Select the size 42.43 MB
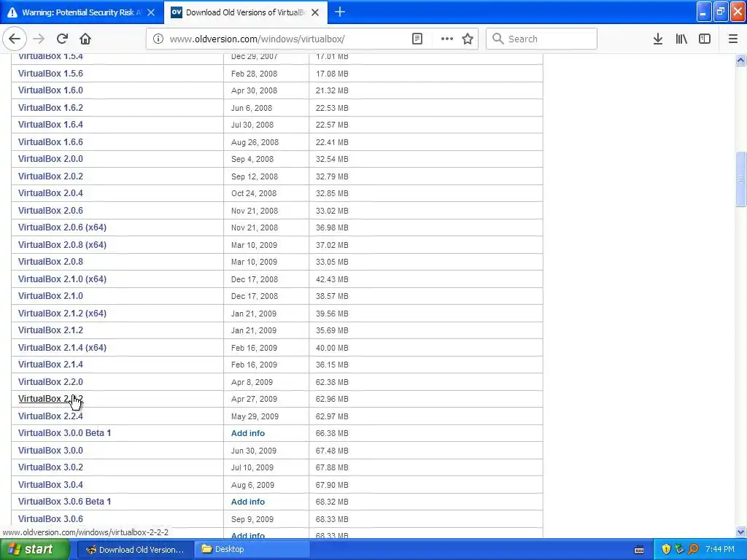This screenshot has width=747, height=560. (332, 279)
